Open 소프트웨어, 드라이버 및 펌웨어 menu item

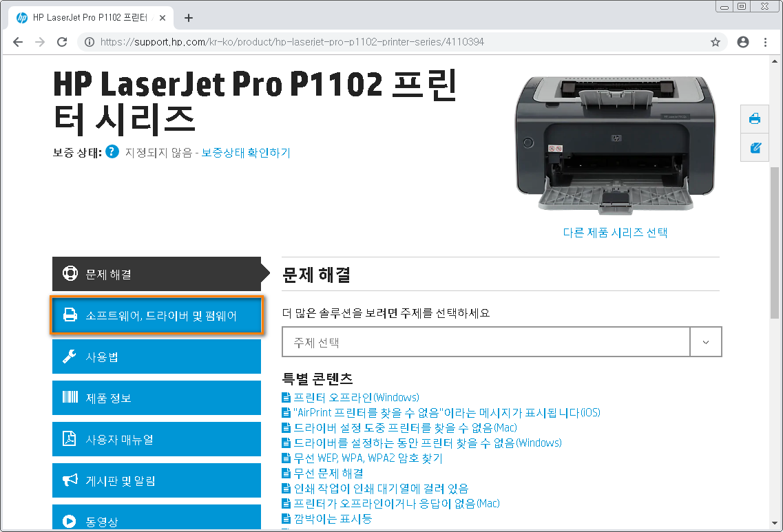[157, 315]
